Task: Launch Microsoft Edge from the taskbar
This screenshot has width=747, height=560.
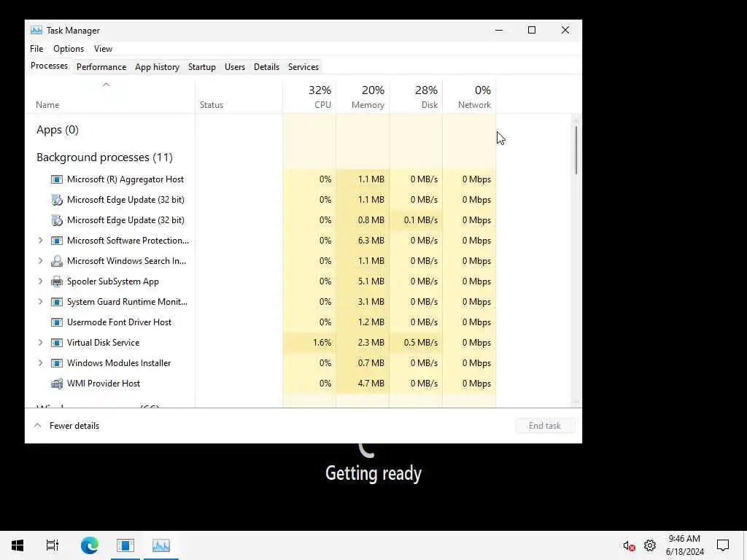Action: click(89, 545)
